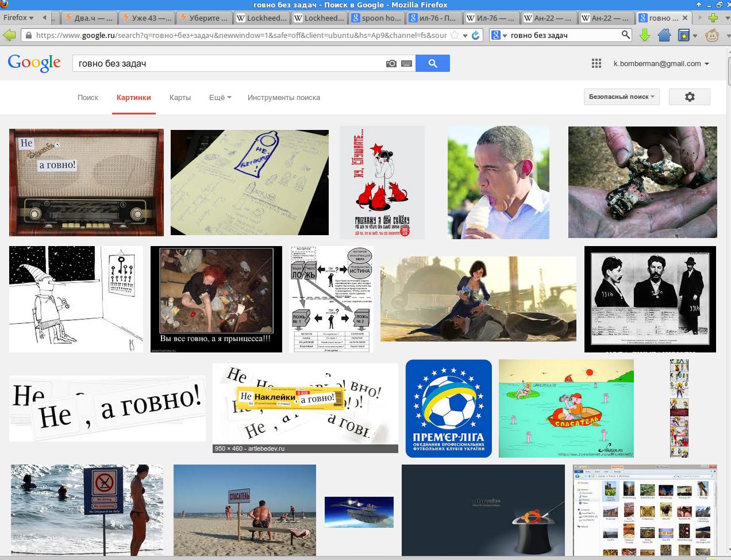Open the 'Вы все говно, а я прынцесса' image
Viewport: 731px width, 560px height.
pyautogui.click(x=216, y=299)
